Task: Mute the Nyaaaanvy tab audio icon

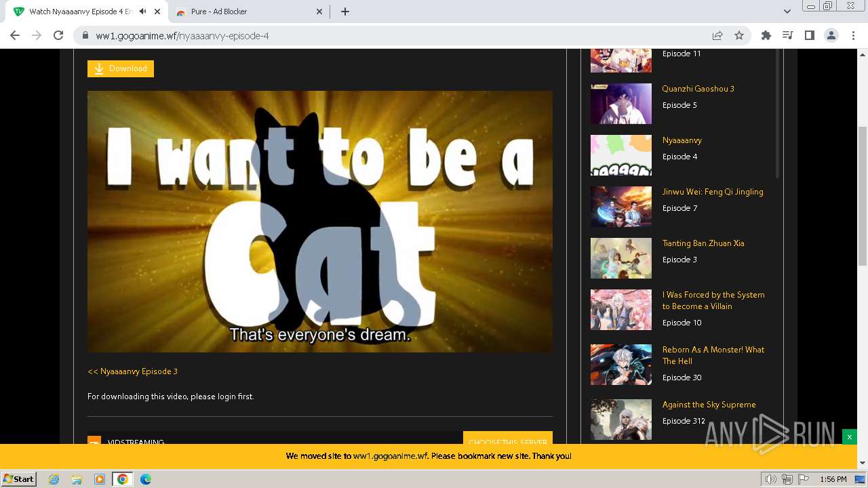Action: coord(142,12)
